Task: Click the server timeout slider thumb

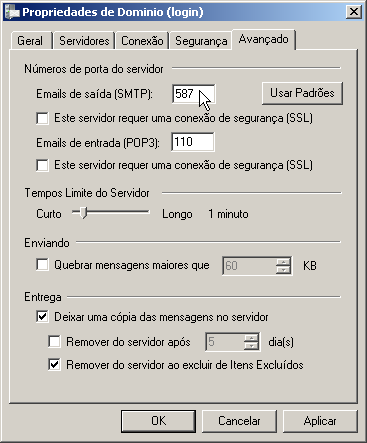Action: click(84, 212)
